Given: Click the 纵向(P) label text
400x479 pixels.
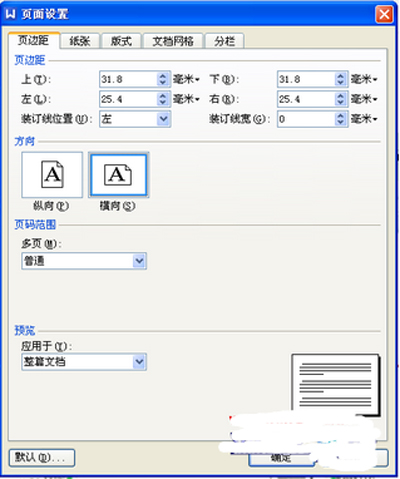Looking at the screenshot, I should click(51, 206).
